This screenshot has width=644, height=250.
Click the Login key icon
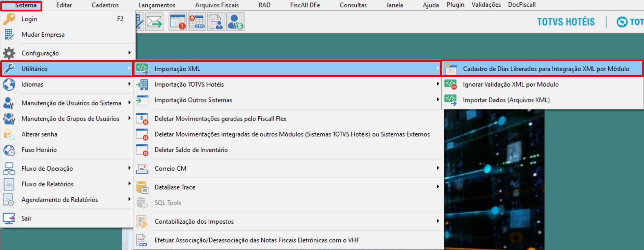[x=9, y=19]
